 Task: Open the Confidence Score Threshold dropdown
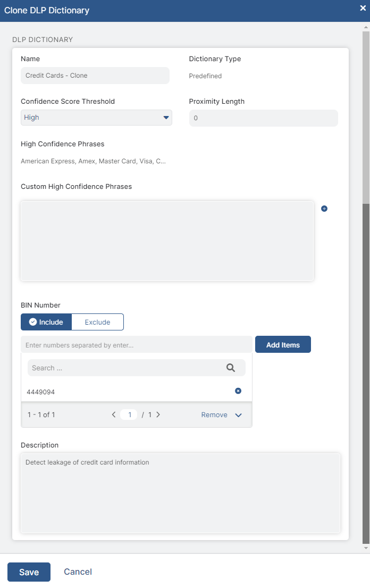click(x=96, y=117)
